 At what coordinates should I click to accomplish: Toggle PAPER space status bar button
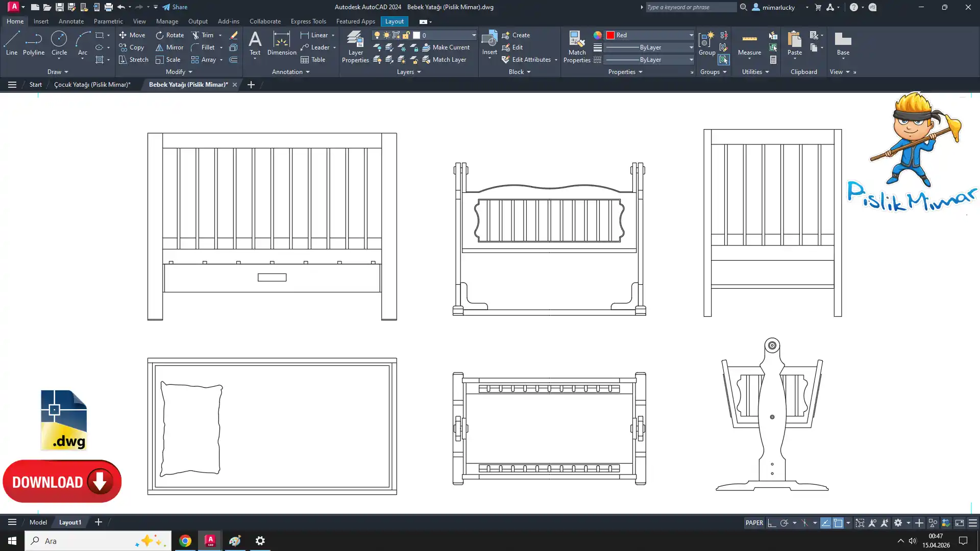[754, 523]
